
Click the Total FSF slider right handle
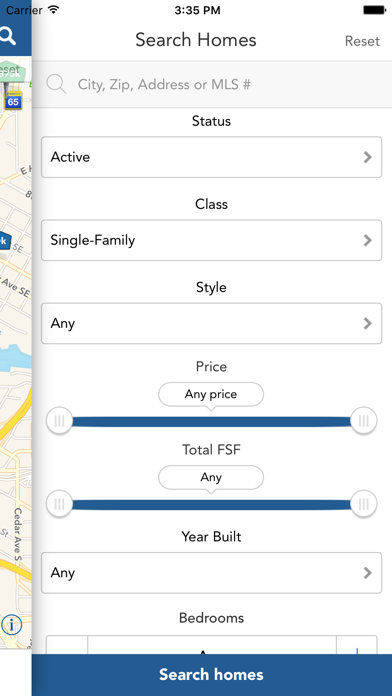click(x=364, y=504)
